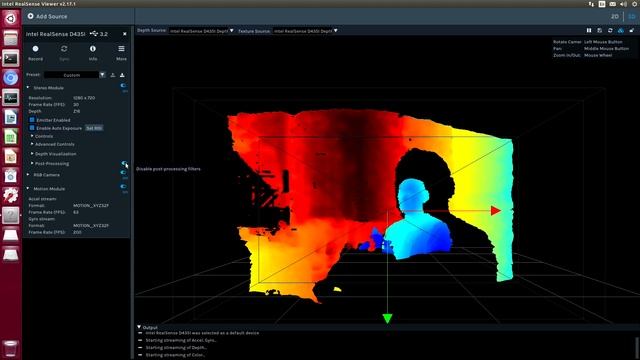The height and width of the screenshot is (360, 640).
Task: Click the 1280 x 720 resolution value
Action: (x=84, y=98)
